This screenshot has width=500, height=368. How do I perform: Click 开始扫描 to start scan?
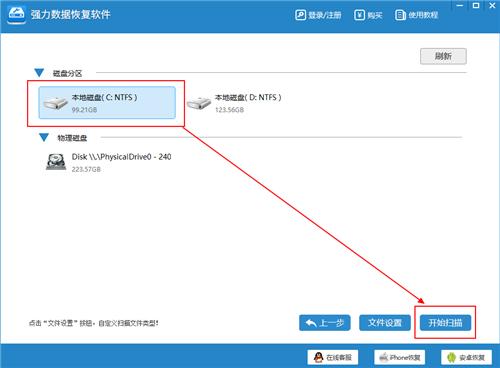coord(445,323)
